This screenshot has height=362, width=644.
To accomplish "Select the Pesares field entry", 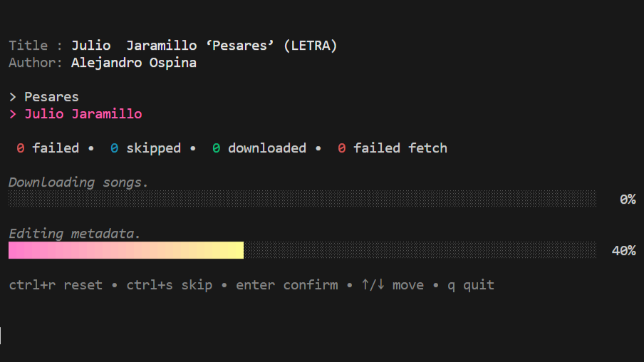I will [x=51, y=97].
